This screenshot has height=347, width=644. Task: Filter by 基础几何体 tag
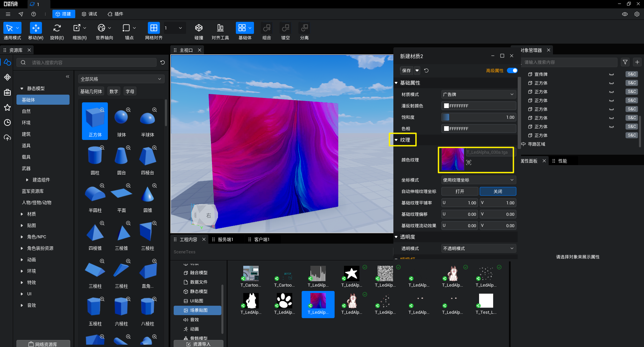[91, 91]
